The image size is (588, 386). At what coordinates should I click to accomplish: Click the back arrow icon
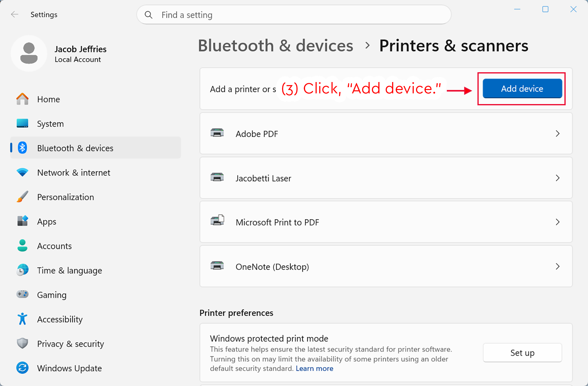point(15,14)
